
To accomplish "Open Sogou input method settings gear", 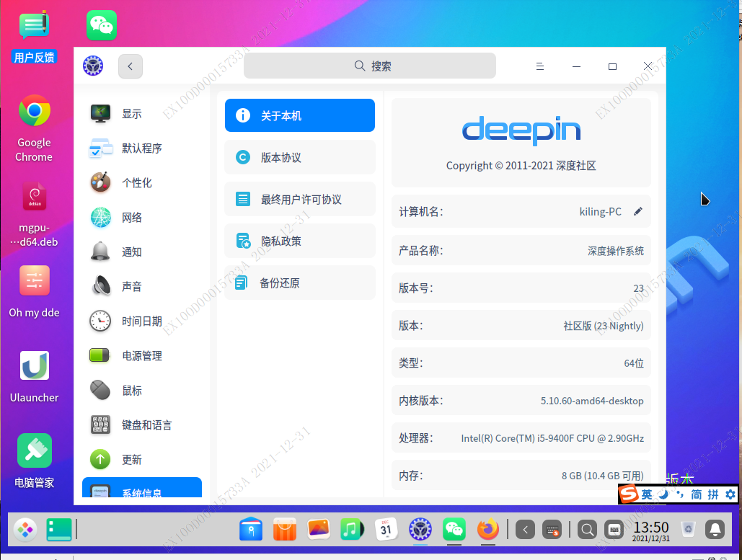I will click(730, 494).
